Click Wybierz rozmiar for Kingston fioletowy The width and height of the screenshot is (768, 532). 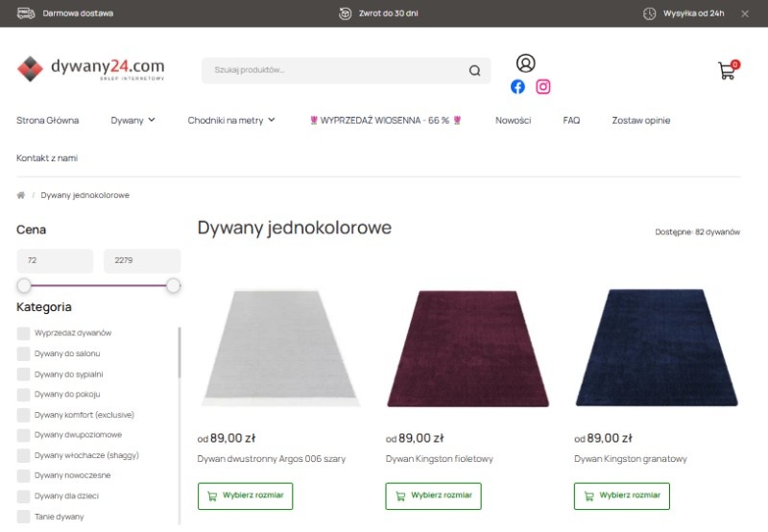[x=434, y=496]
